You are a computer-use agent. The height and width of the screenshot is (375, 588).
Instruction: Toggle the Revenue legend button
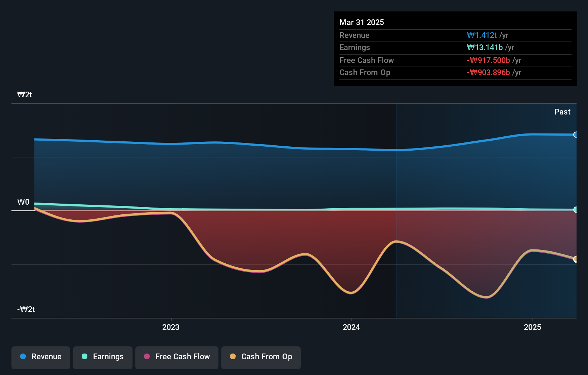tap(41, 357)
